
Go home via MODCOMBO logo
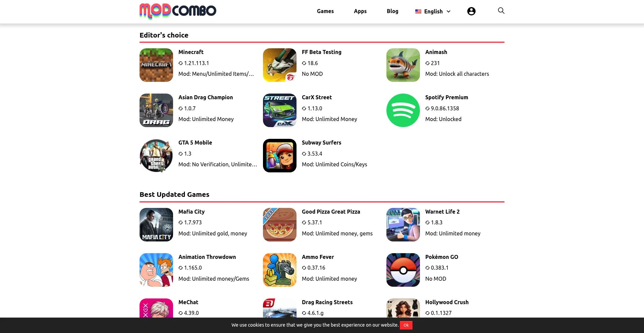click(x=178, y=11)
